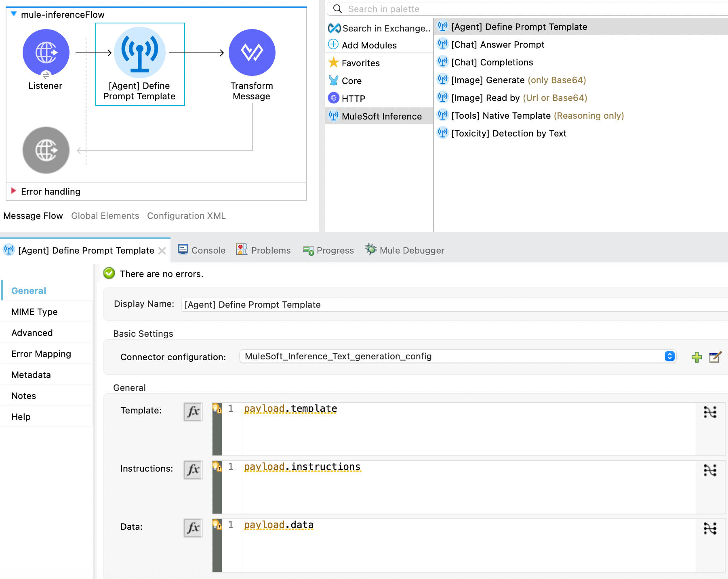Switch to the Message Flow tab

33,216
